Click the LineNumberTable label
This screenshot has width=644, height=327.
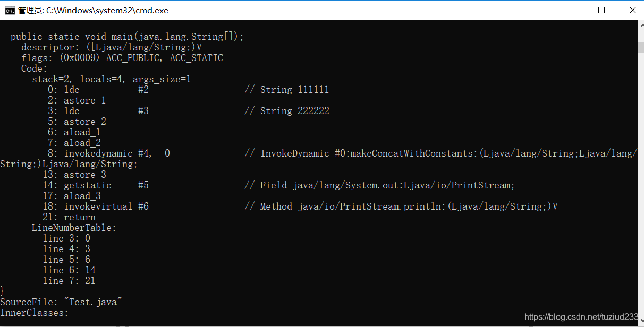click(74, 228)
